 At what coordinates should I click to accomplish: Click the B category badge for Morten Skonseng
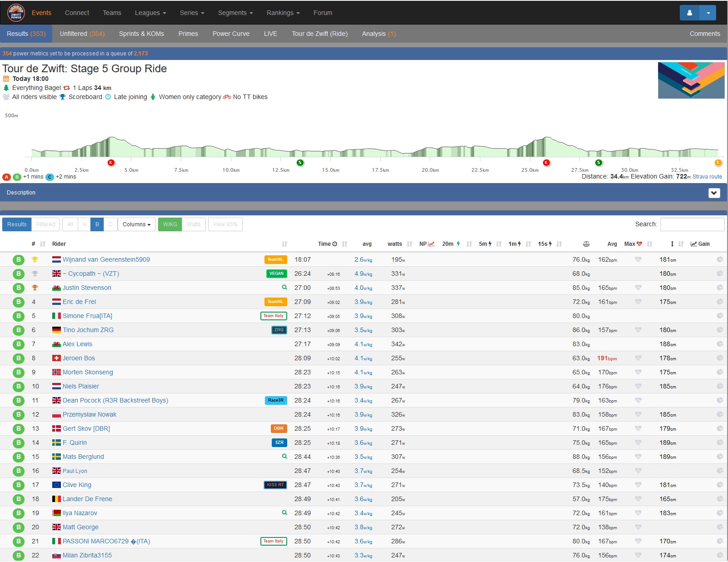click(x=18, y=372)
